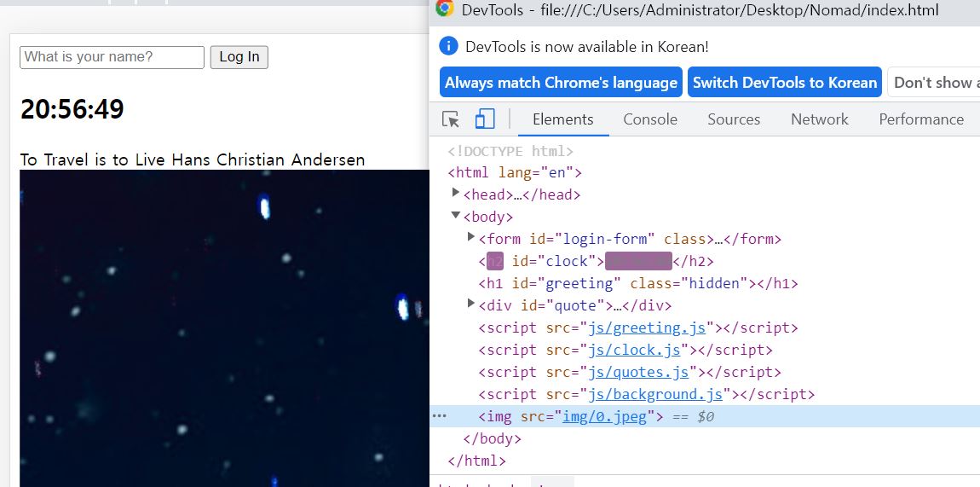Open the js/greeting.js script link
Screen dimensions: 980x487
point(646,328)
